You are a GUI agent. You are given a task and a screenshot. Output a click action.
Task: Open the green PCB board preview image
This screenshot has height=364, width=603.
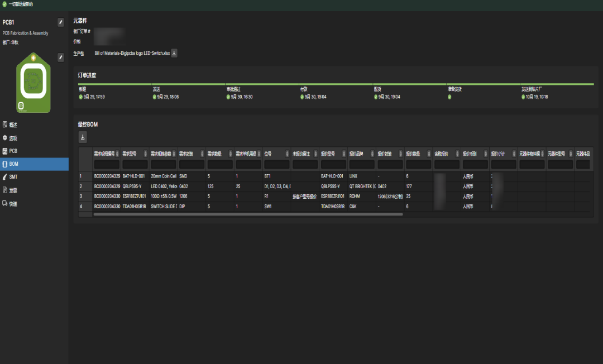33,83
